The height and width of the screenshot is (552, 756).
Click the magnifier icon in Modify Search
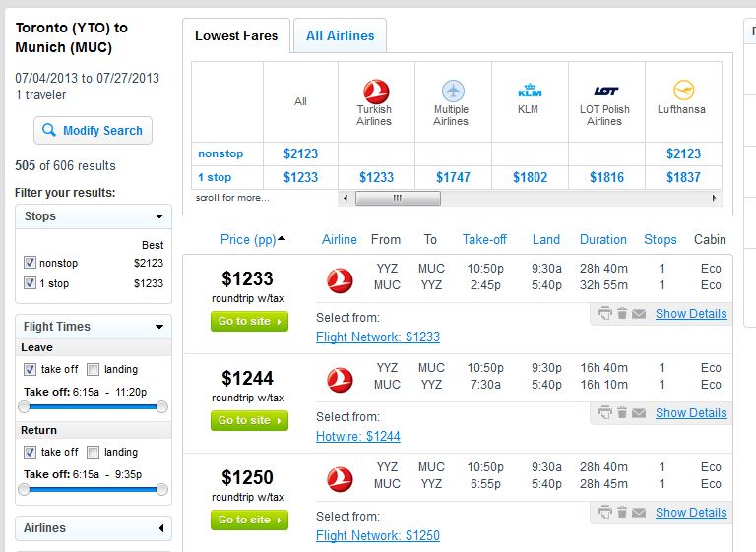pos(48,130)
